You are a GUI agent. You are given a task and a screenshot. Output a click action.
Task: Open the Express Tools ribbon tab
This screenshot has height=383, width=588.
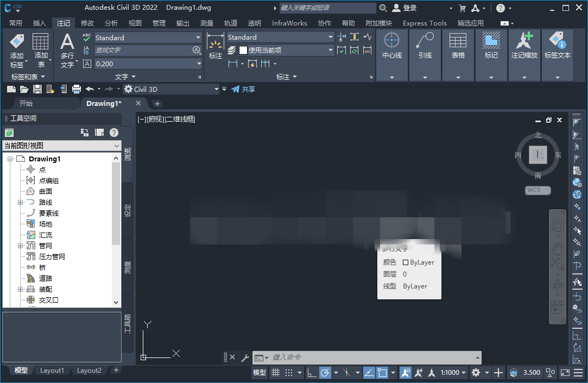(x=425, y=23)
